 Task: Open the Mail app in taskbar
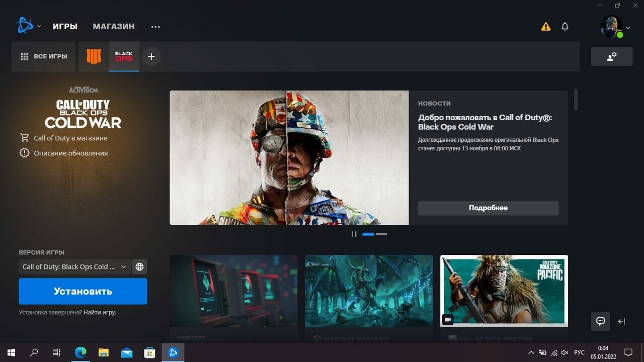[x=127, y=352]
